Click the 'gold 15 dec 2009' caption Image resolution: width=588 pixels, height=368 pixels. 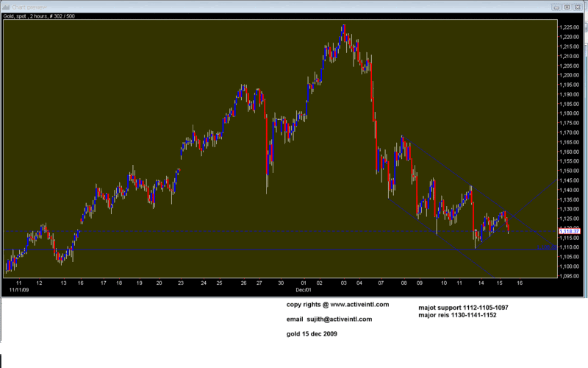click(x=312, y=334)
